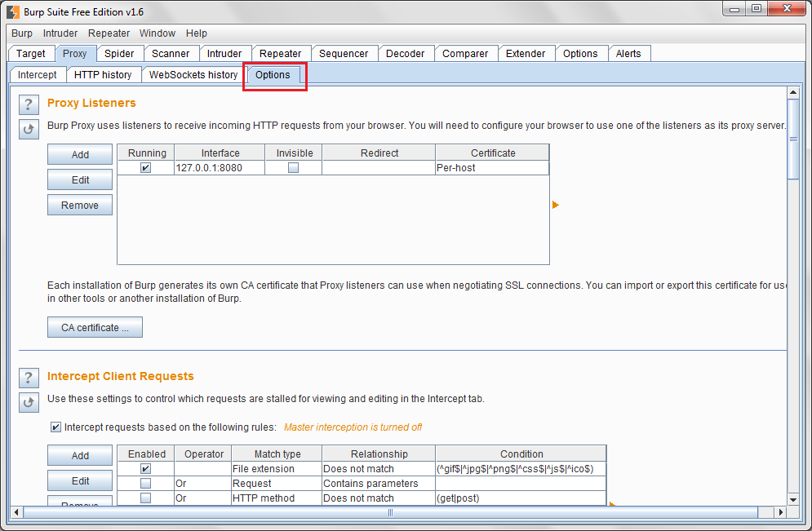Image resolution: width=812 pixels, height=531 pixels.
Task: Open the CA certificate dialog
Action: pyautogui.click(x=95, y=327)
